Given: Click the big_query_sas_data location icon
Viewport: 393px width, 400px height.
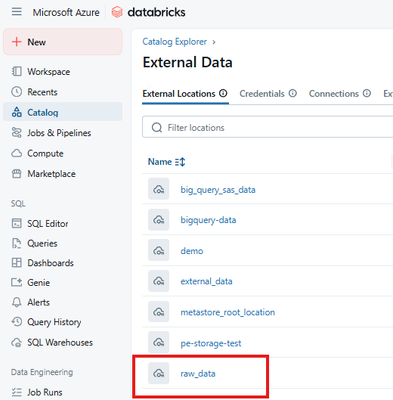Looking at the screenshot, I should click(159, 189).
